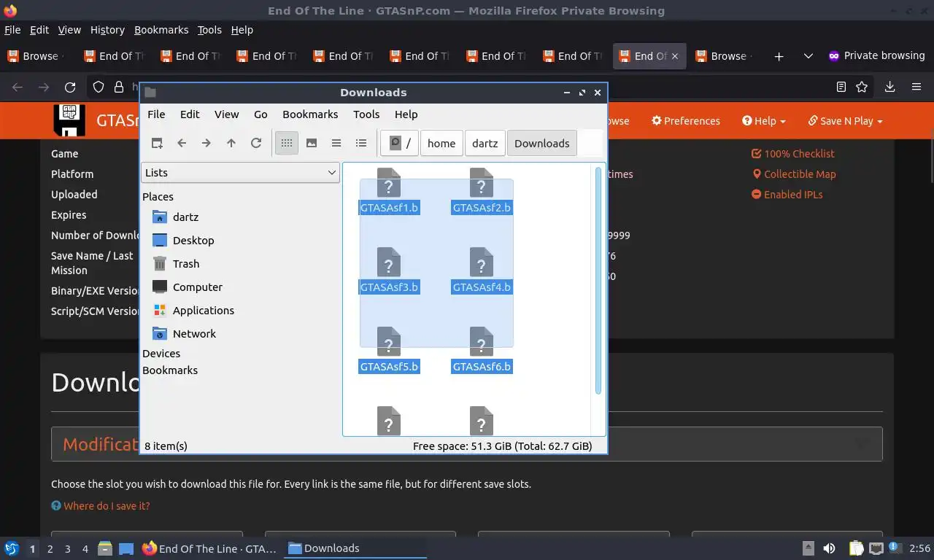
Task: Open the Enabled IPLs link
Action: [x=787, y=195]
